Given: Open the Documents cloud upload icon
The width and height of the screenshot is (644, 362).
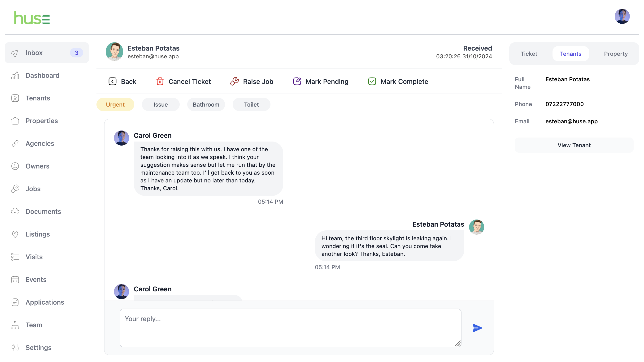Looking at the screenshot, I should [x=15, y=211].
